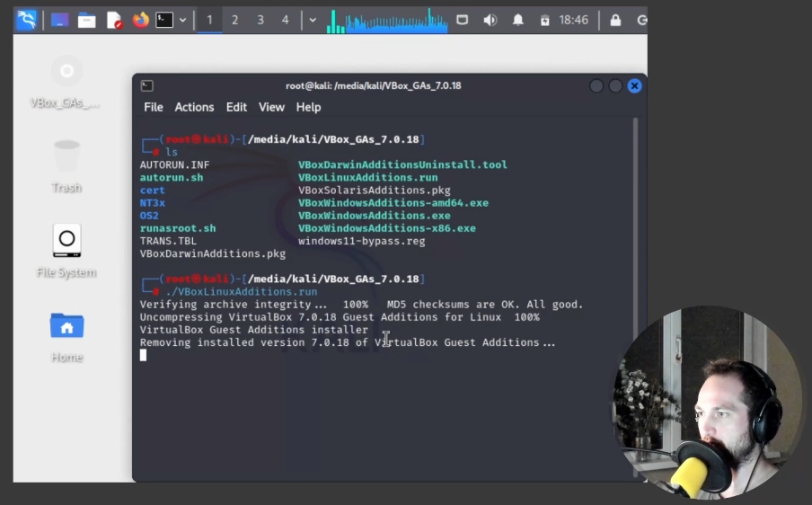
Task: Open the terminal View menu
Action: click(271, 107)
